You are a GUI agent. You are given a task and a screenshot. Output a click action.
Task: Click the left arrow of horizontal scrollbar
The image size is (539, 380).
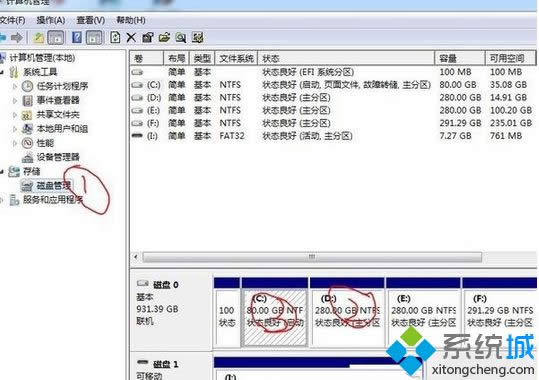pyautogui.click(x=136, y=257)
